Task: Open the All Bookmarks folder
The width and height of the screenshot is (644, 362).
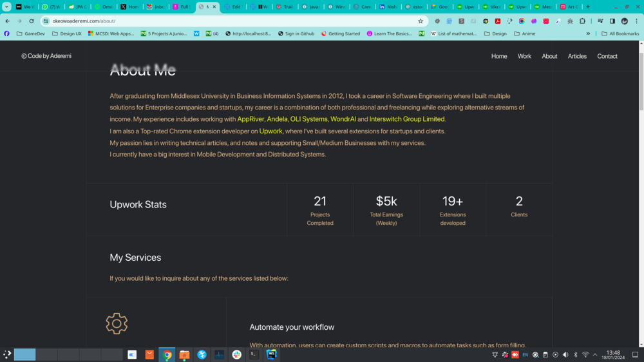Action: 620,33
